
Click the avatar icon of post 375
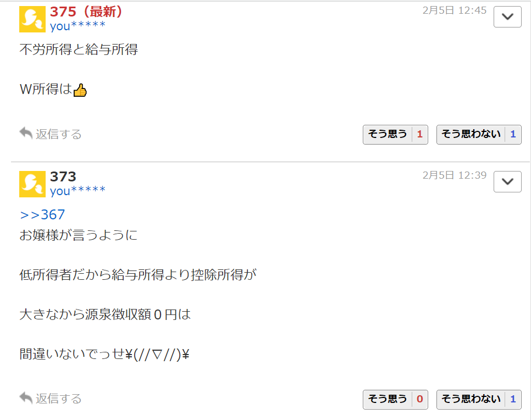tap(32, 19)
